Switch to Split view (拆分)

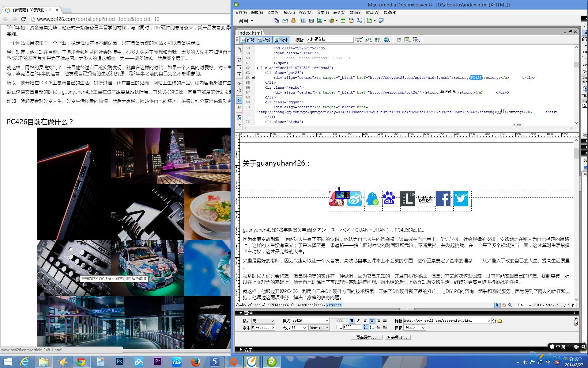click(264, 40)
